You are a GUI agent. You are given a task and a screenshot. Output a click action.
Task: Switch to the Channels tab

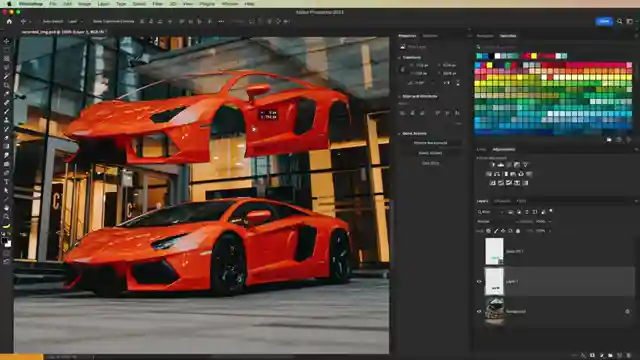[502, 201]
